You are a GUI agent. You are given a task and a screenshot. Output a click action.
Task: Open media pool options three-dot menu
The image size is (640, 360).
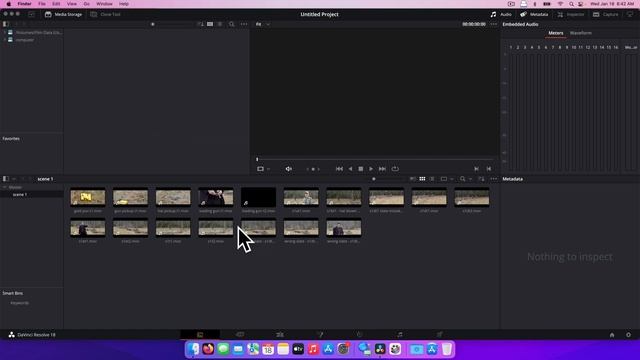pyautogui.click(x=493, y=179)
